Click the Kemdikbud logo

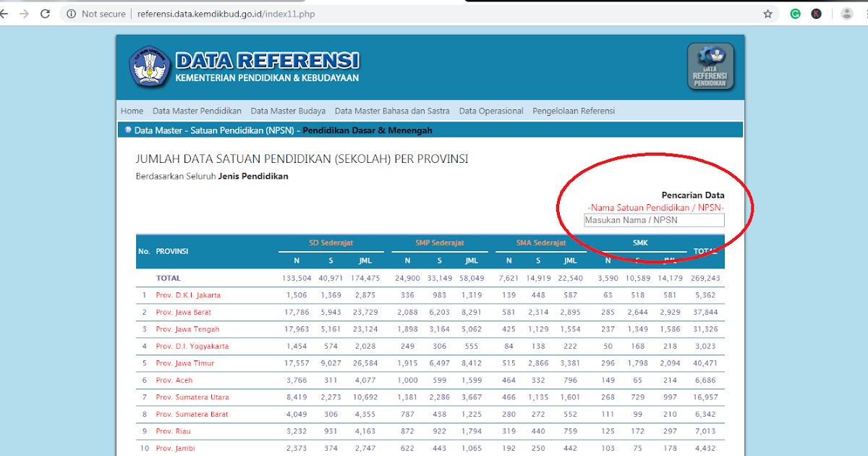[x=151, y=66]
